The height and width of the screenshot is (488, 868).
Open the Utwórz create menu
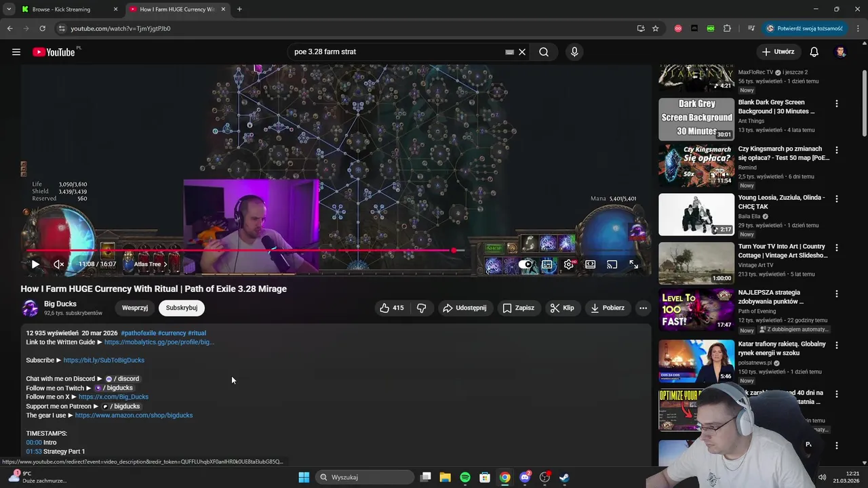[x=778, y=52]
